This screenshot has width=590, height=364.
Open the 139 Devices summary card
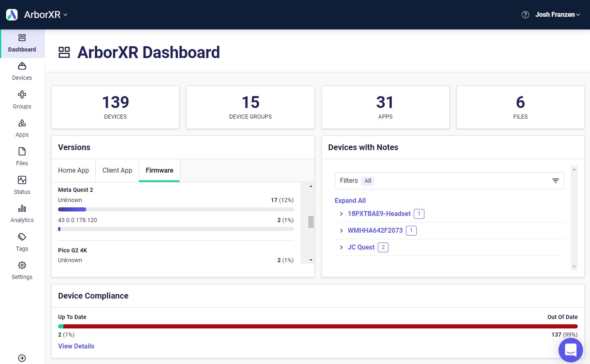tap(115, 107)
